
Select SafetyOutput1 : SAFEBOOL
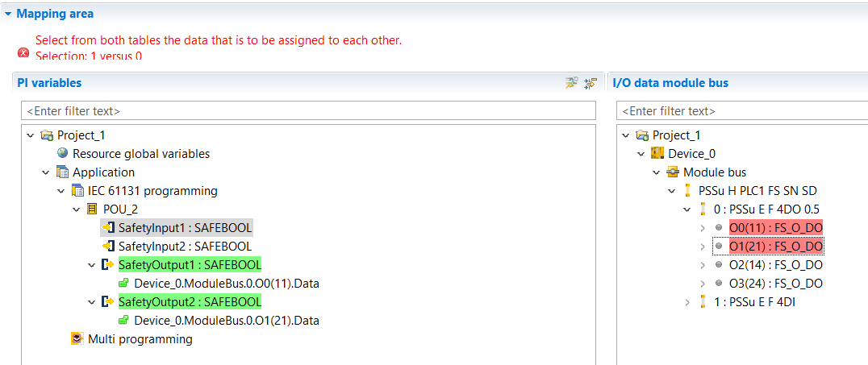(190, 265)
